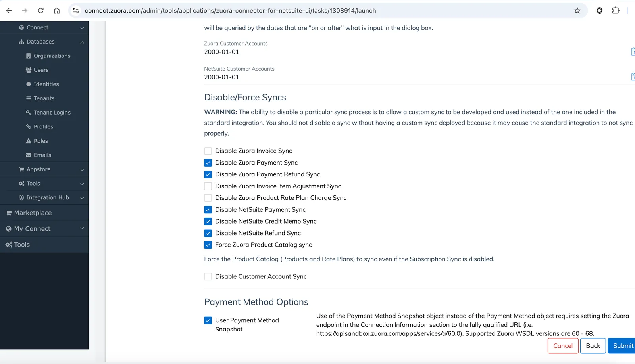635x364 pixels.
Task: Expand the My Connect section
Action: [44, 229]
